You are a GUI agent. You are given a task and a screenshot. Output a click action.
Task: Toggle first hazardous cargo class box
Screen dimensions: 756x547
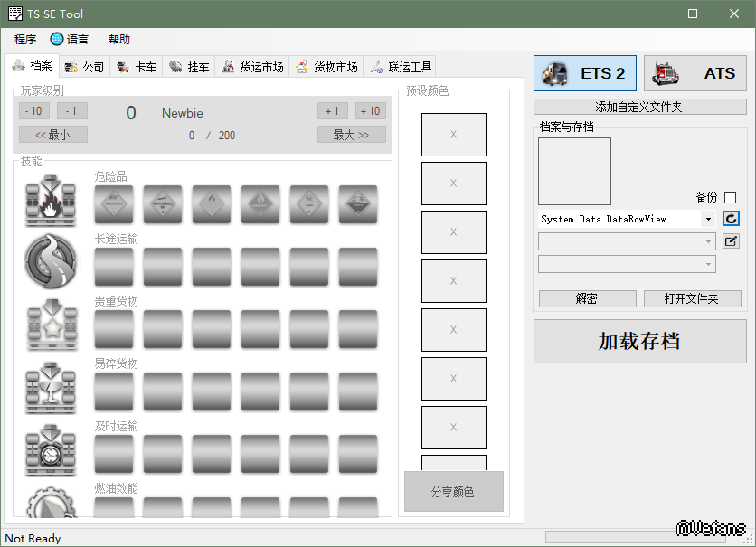pos(114,204)
